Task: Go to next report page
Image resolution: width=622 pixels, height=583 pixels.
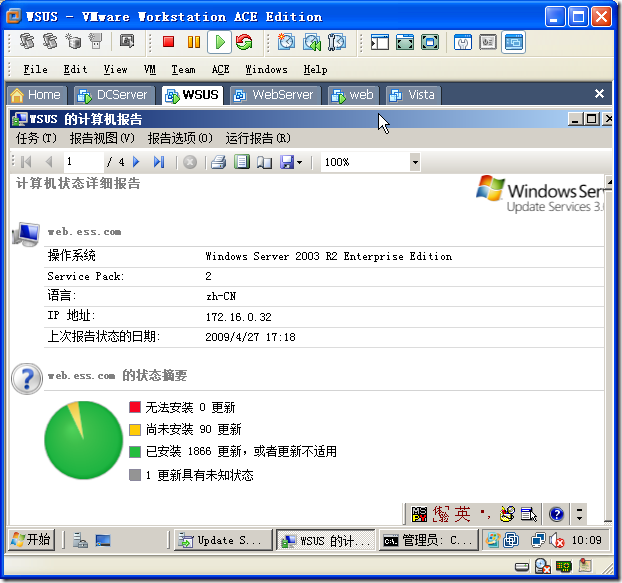Action: (x=136, y=162)
